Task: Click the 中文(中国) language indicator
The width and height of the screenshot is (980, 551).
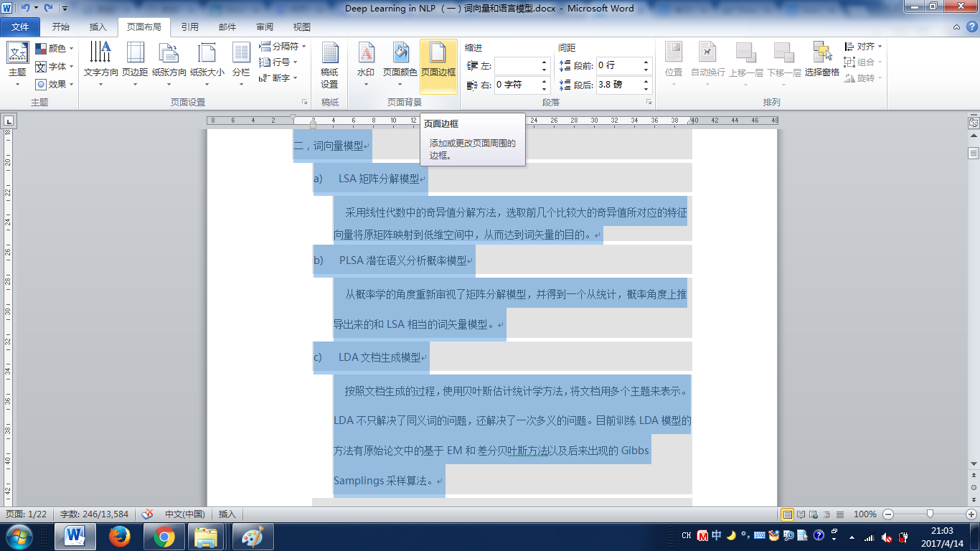Action: [185, 514]
